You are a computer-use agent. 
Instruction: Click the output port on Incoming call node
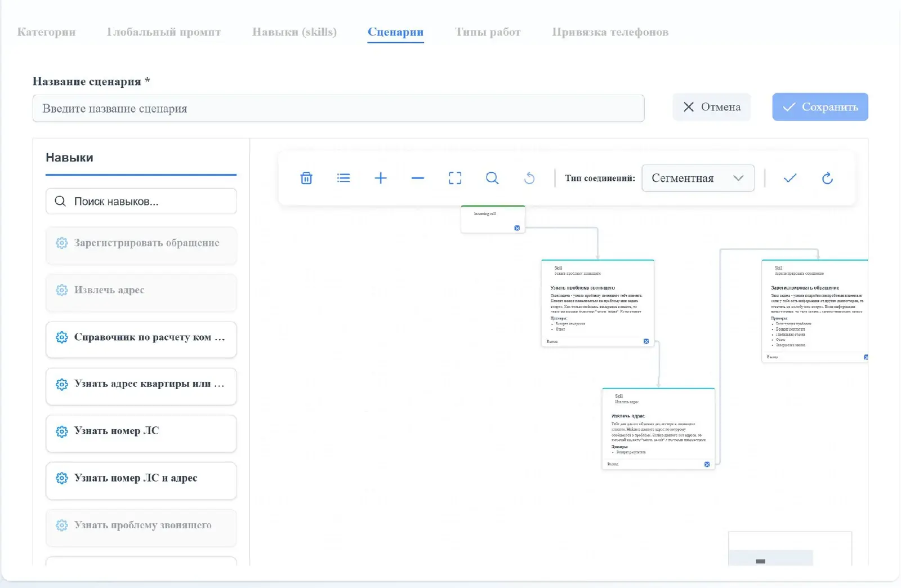517,228
